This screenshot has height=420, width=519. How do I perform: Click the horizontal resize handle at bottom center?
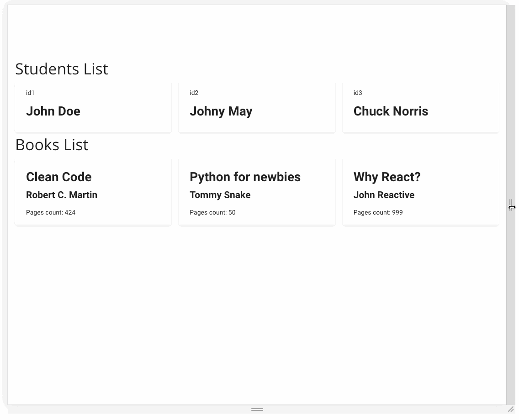pos(257,409)
